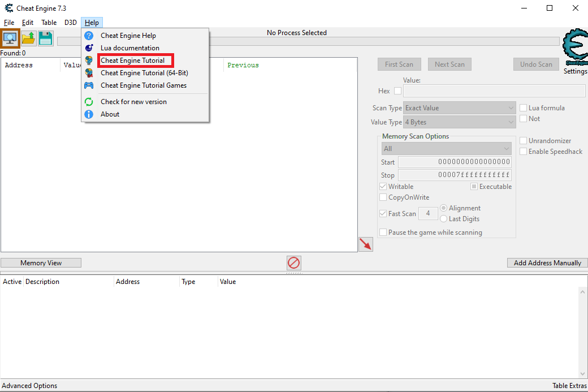The image size is (588, 392).
Task: Click the red arrow add-to-address-list icon
Action: (366, 244)
